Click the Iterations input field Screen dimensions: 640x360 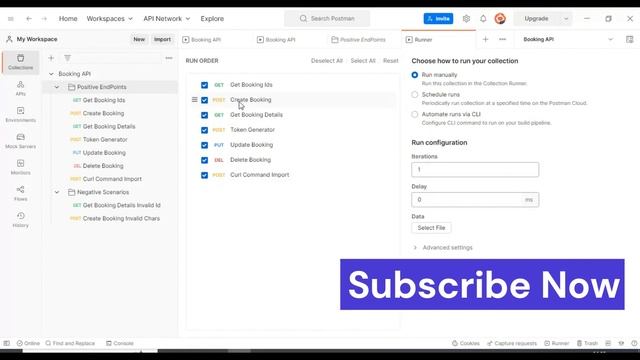pyautogui.click(x=475, y=170)
